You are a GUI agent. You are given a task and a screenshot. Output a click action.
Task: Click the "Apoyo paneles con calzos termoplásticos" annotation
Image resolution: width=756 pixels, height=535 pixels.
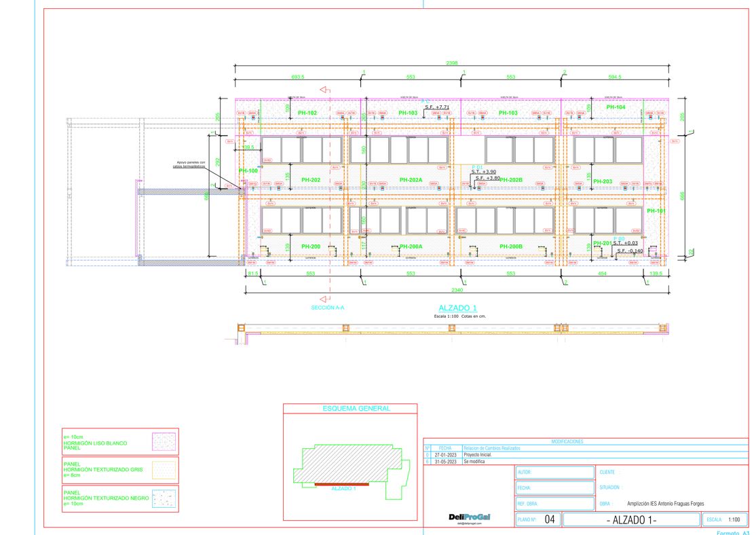[x=189, y=164]
